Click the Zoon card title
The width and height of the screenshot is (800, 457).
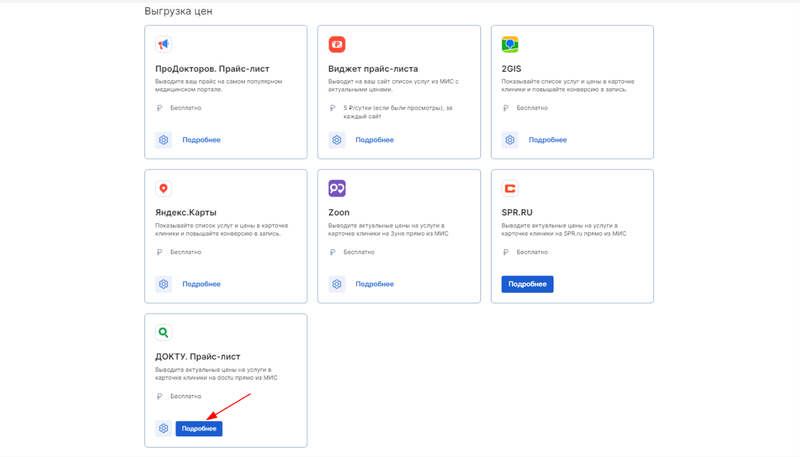coord(339,213)
